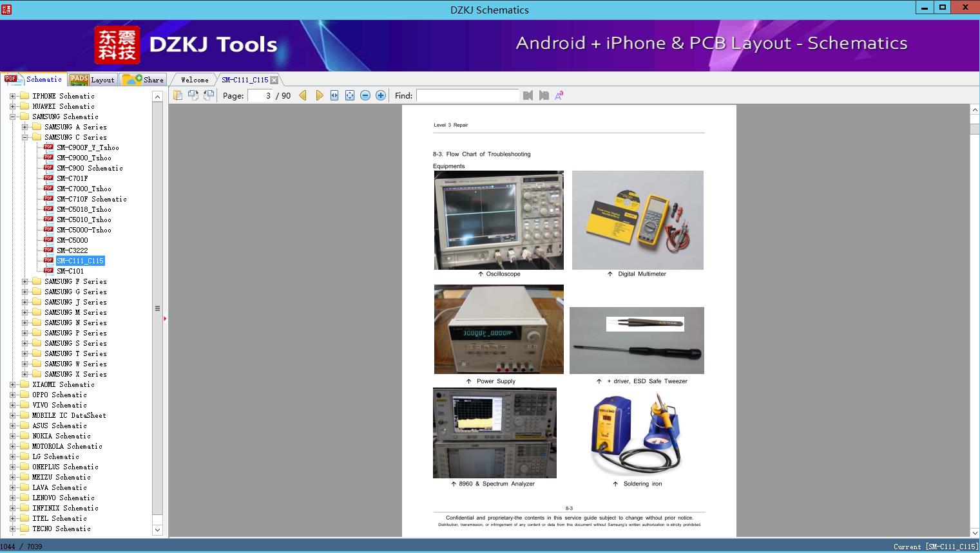Open SM-C7000_Tshoo file

click(x=84, y=189)
